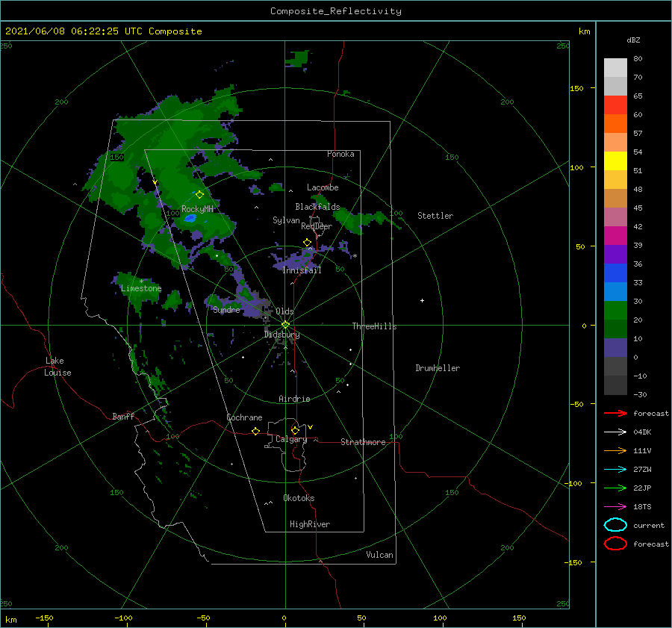
Task: Click the yellow diamond marker near Cochrane
Action: point(256,432)
